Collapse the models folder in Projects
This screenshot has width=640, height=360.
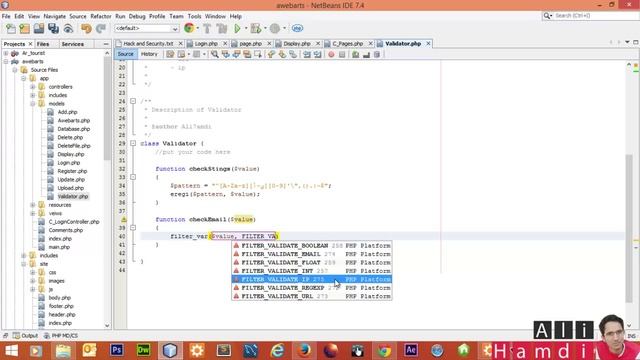tap(33, 104)
